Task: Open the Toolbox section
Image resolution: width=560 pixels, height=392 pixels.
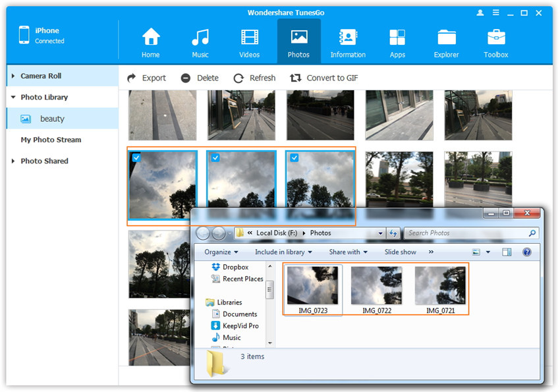Action: tap(495, 42)
